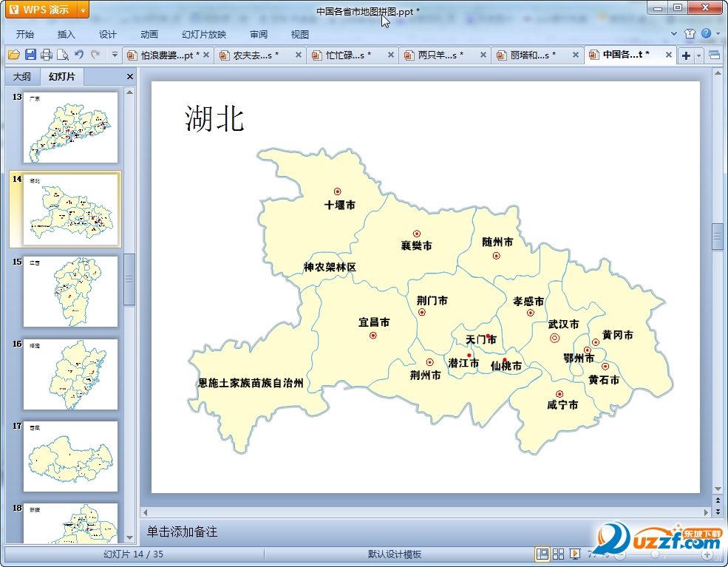The width and height of the screenshot is (728, 567).
Task: Open the 插入 menu tab
Action: point(66,34)
